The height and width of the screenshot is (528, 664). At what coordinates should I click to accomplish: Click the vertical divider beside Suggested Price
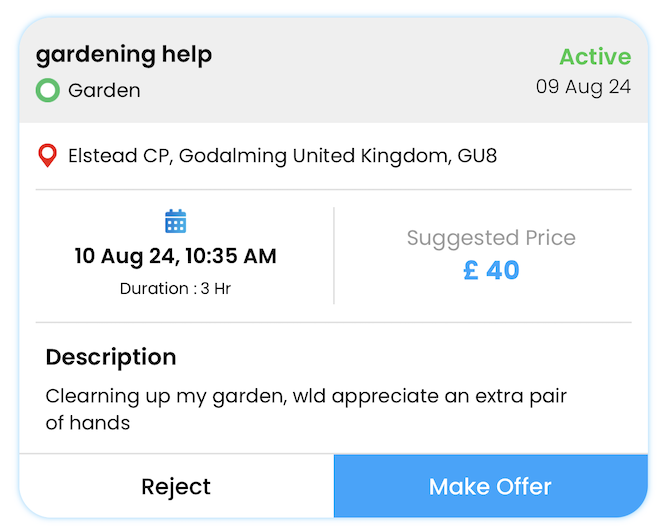334,255
